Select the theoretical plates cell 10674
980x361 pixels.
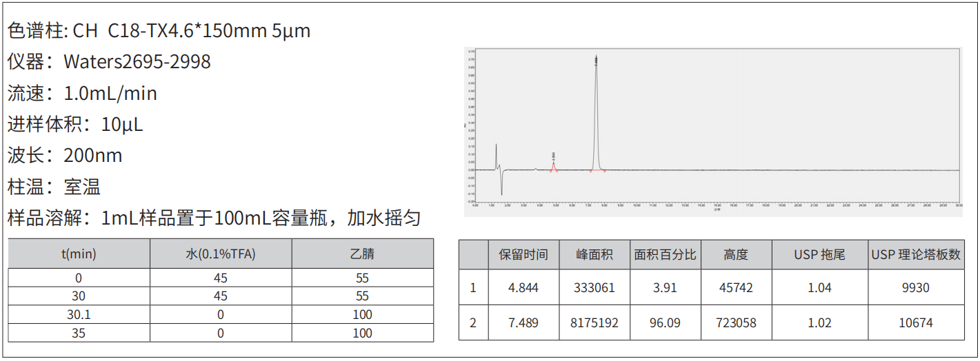(x=915, y=323)
